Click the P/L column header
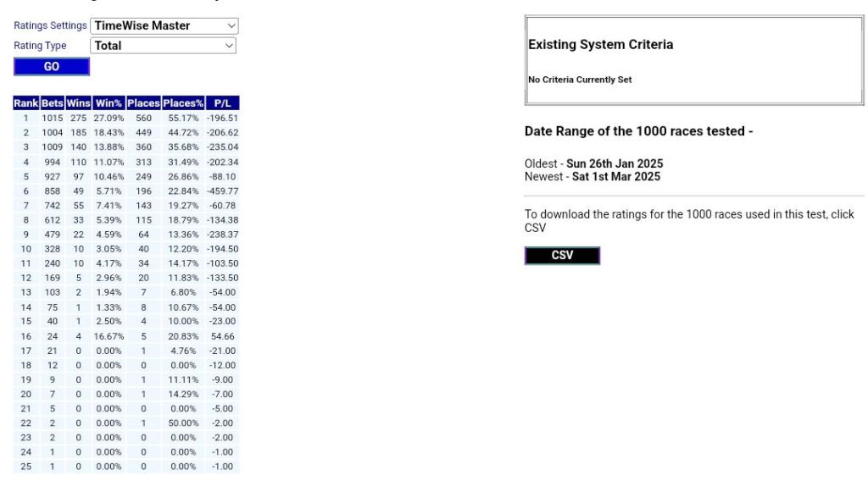 click(223, 103)
